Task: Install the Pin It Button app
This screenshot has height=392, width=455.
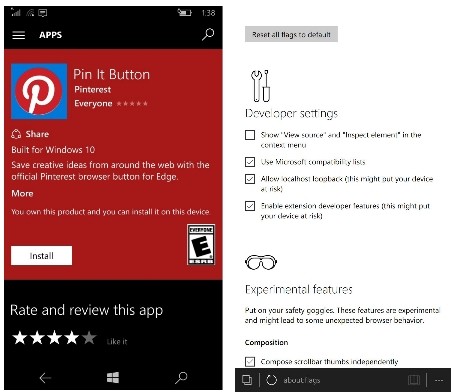Action: click(x=41, y=256)
